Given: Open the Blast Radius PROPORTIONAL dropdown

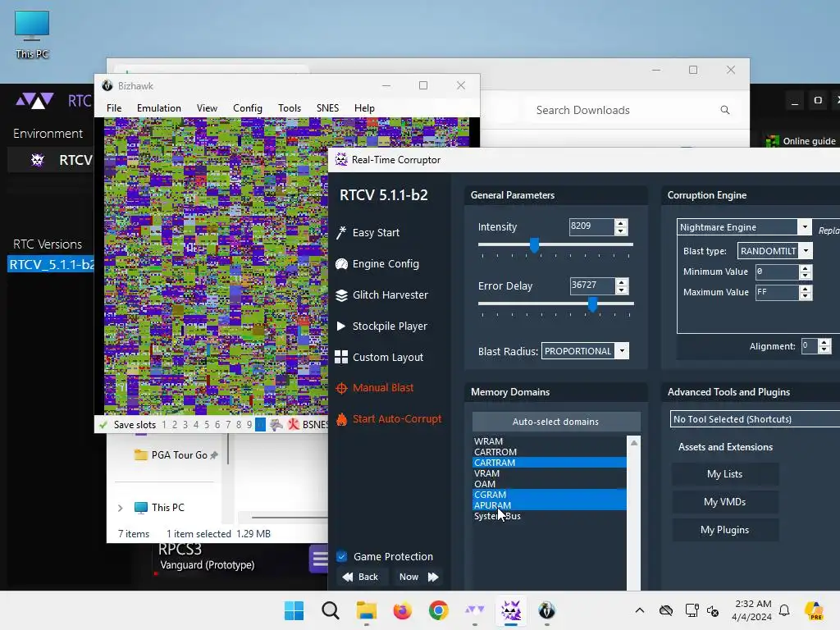Looking at the screenshot, I should [x=622, y=351].
